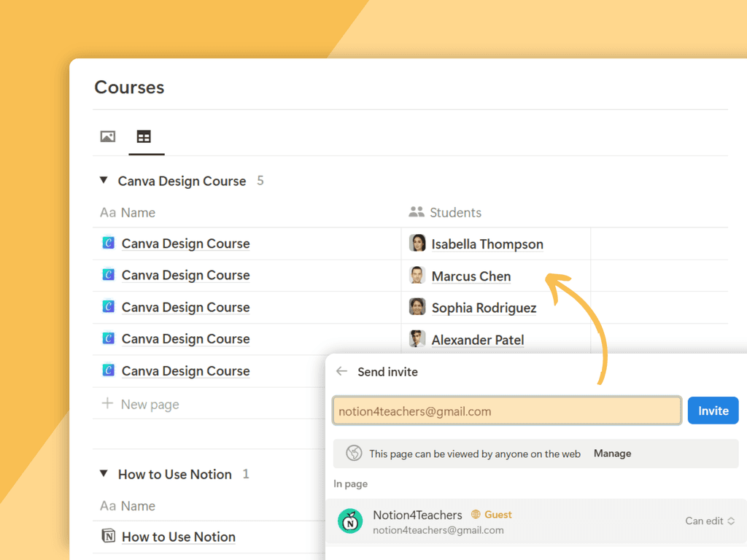Open the Can edit permissions dropdown

point(708,521)
